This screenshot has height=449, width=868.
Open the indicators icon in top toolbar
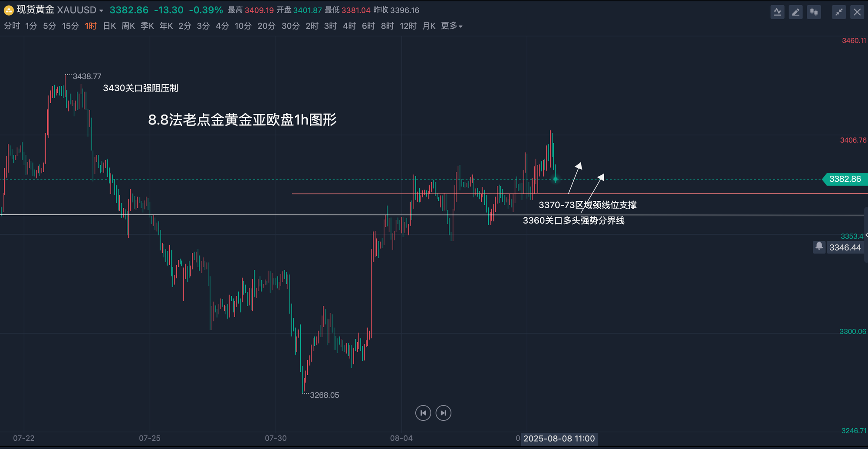[x=777, y=12]
